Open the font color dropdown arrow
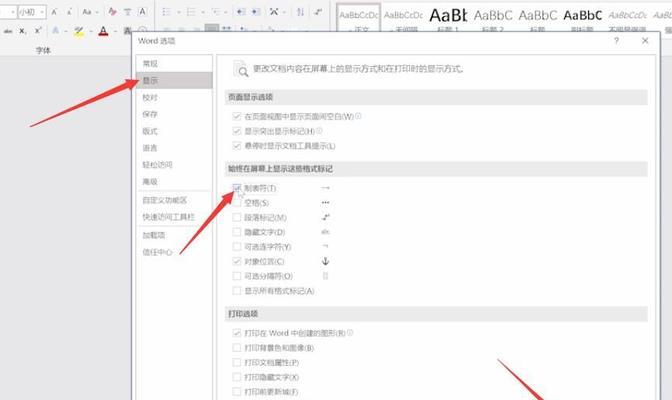Viewport: 672px width, 400px height. pyautogui.click(x=115, y=31)
